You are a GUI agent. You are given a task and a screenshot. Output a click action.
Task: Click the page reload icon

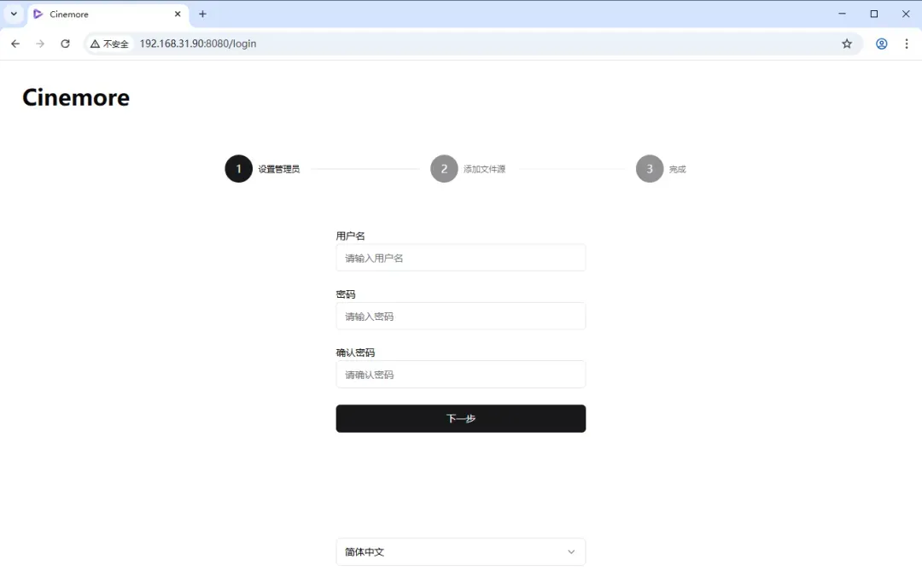tap(66, 44)
